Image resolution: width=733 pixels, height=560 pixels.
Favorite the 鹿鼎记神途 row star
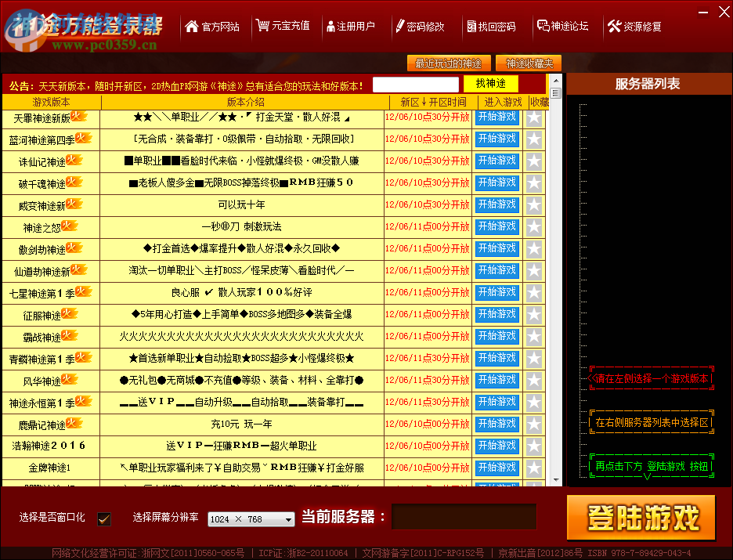tap(534, 425)
